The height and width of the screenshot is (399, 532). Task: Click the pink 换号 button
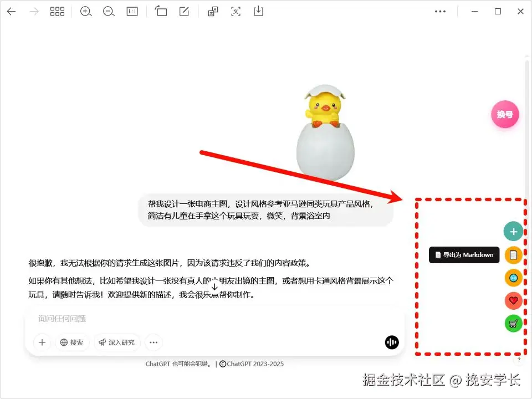pyautogui.click(x=505, y=114)
